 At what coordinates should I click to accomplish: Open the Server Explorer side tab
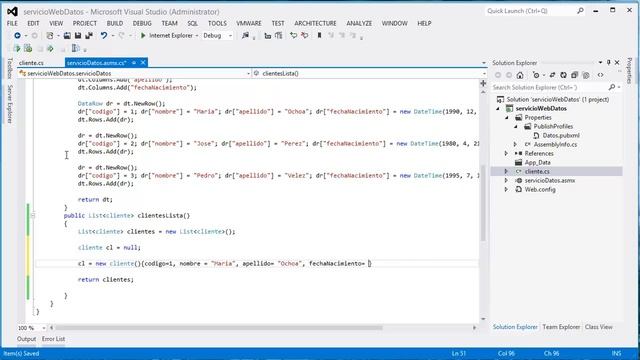9,104
